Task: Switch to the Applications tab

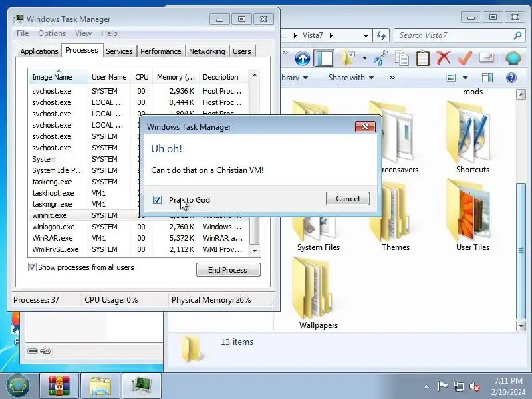Action: point(39,51)
